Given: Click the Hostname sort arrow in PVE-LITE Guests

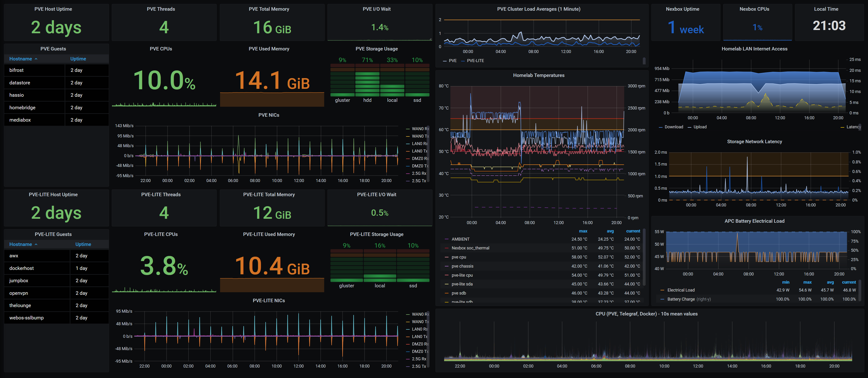Looking at the screenshot, I should [36, 245].
